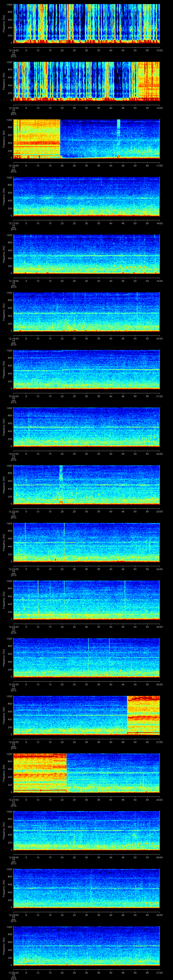Click the spectrogram panel starting at 12:19:00
Image resolution: width=173 pixels, height=980 pixels.
pos(86,312)
